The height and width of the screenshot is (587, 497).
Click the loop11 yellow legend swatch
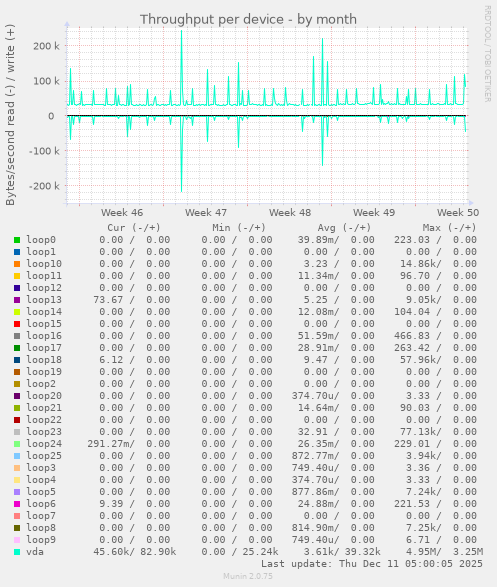click(x=17, y=276)
